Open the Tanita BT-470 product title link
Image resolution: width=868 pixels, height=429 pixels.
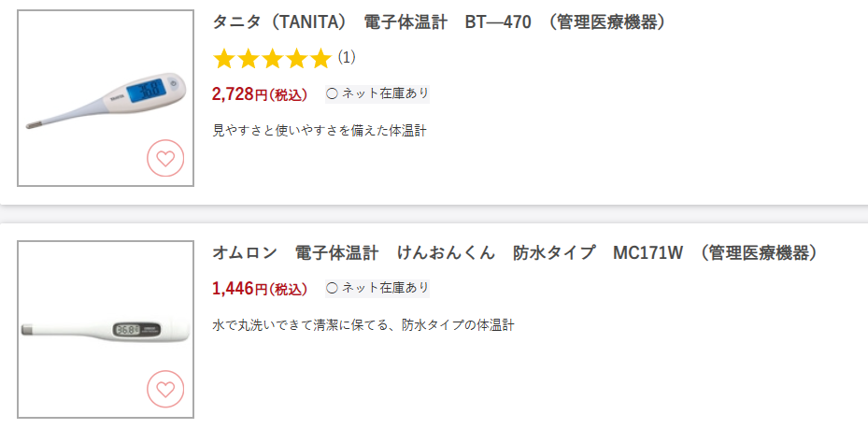tap(439, 22)
